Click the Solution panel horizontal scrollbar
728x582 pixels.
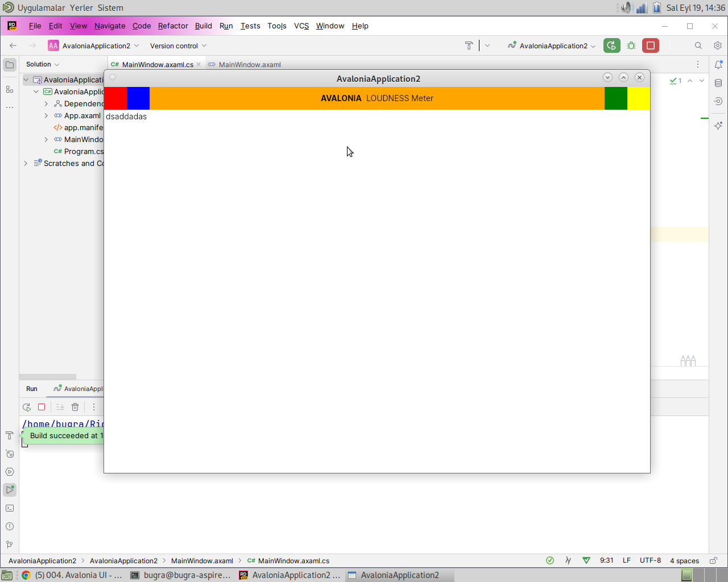[48, 377]
